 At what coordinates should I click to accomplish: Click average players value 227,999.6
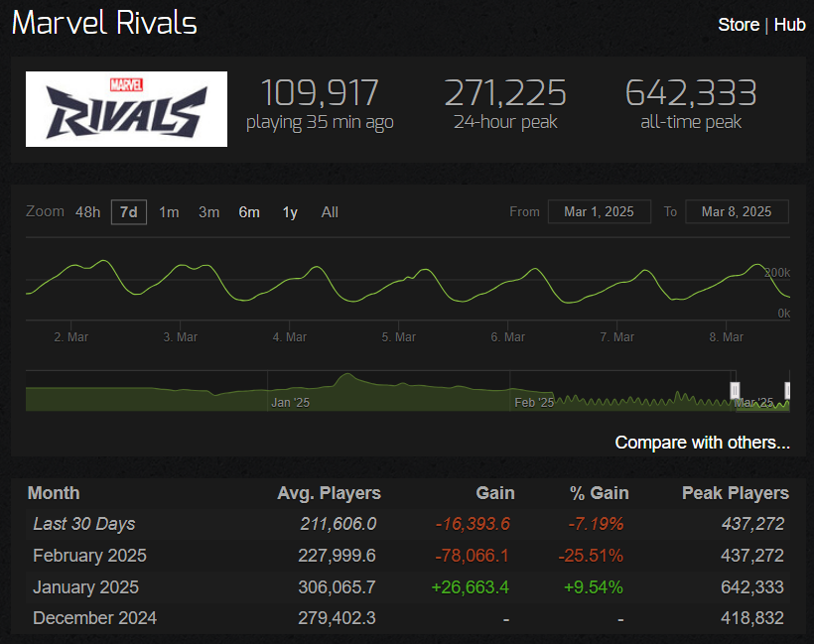(x=337, y=556)
